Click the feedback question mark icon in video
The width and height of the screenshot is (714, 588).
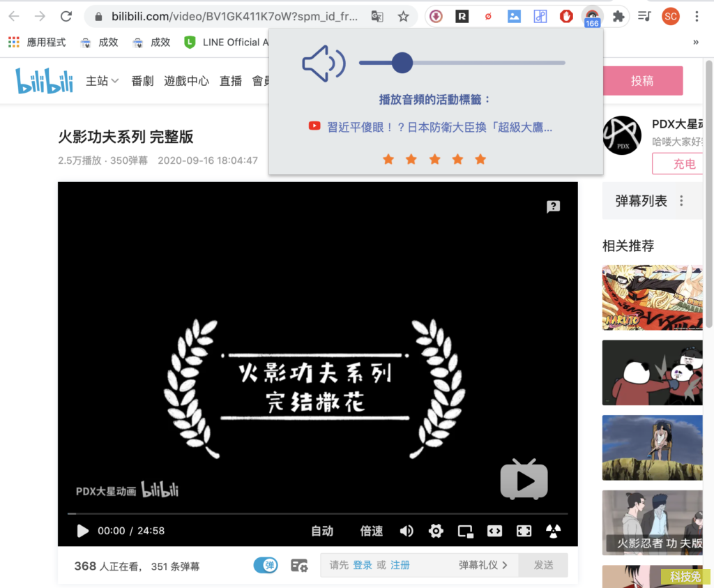click(x=553, y=206)
